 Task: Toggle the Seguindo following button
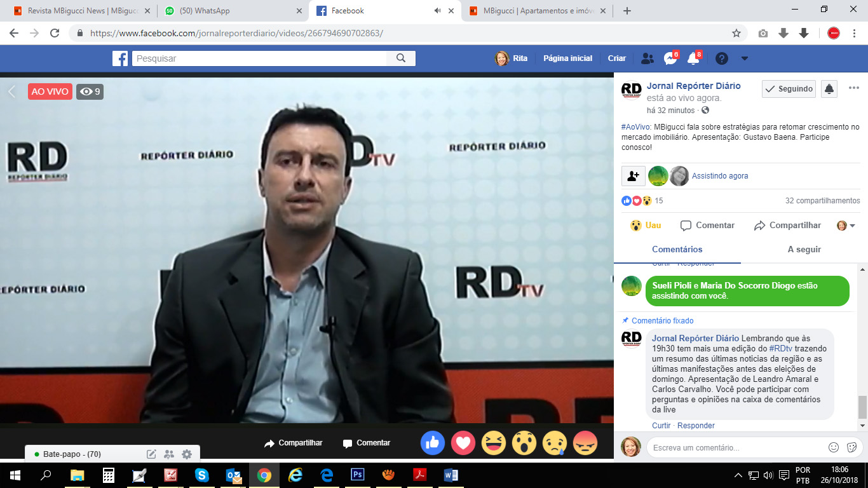(789, 89)
